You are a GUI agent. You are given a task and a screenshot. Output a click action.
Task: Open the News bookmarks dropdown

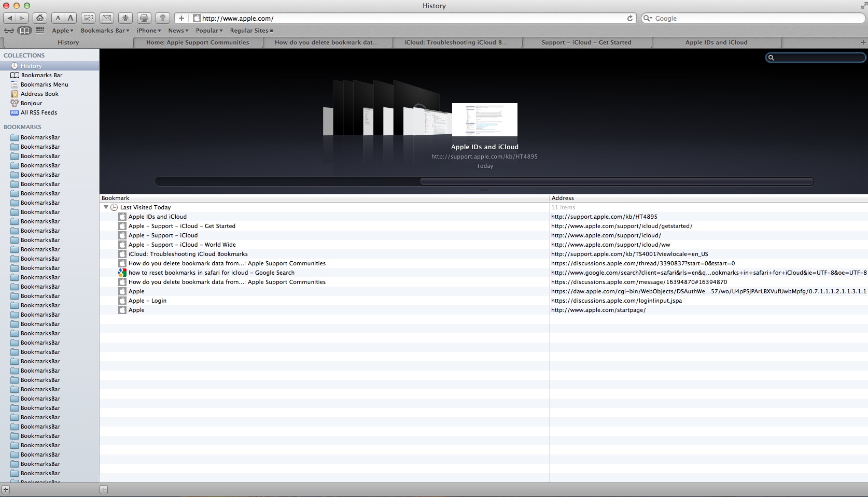point(178,31)
